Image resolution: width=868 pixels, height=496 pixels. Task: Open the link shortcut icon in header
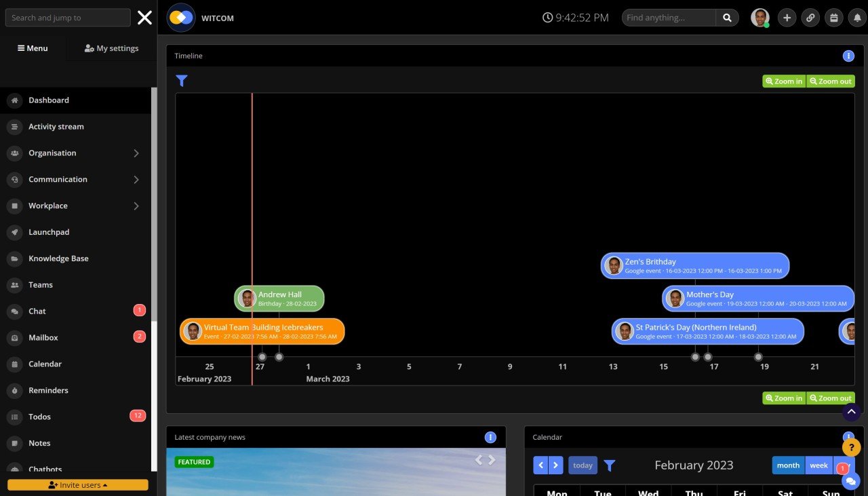(810, 18)
